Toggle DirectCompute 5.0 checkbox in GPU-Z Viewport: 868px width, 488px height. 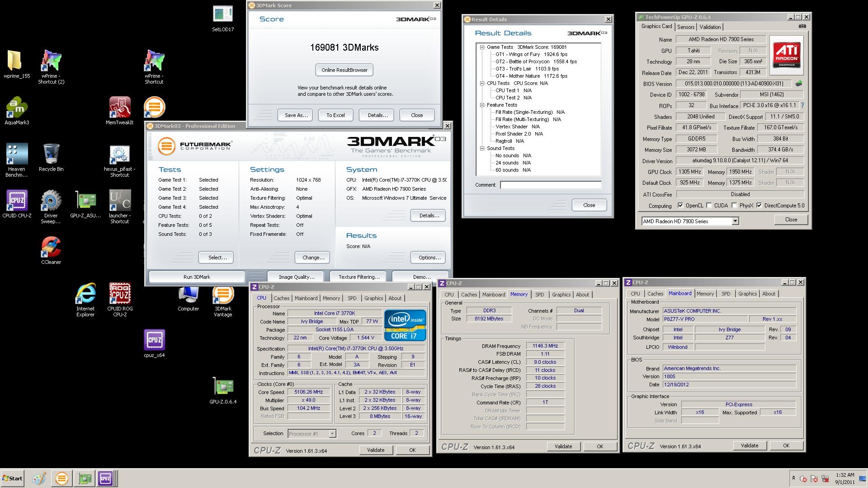pyautogui.click(x=759, y=206)
